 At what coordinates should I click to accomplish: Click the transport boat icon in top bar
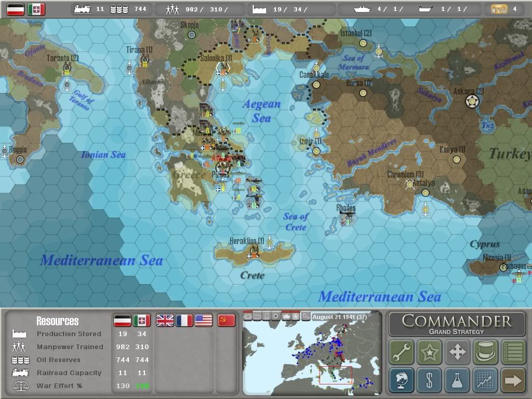(425, 9)
